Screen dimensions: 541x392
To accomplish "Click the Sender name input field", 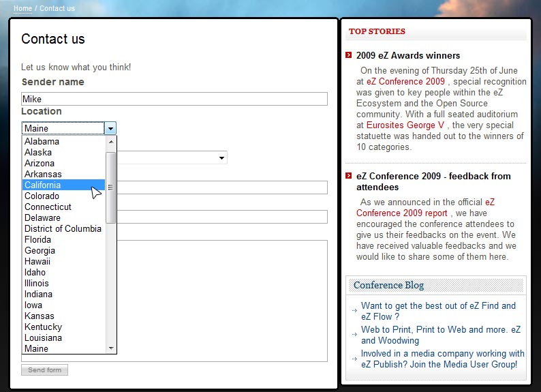I will (174, 100).
